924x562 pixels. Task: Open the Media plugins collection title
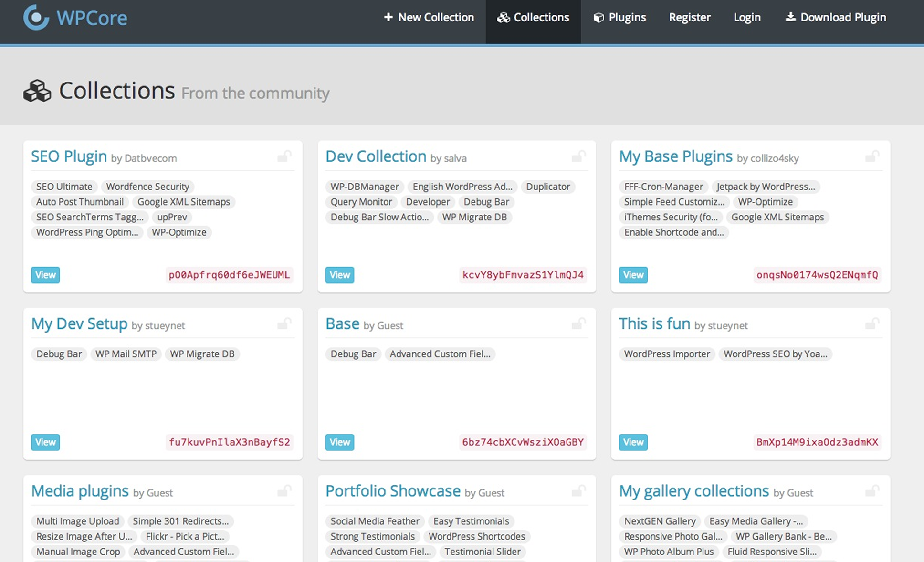[x=80, y=491]
